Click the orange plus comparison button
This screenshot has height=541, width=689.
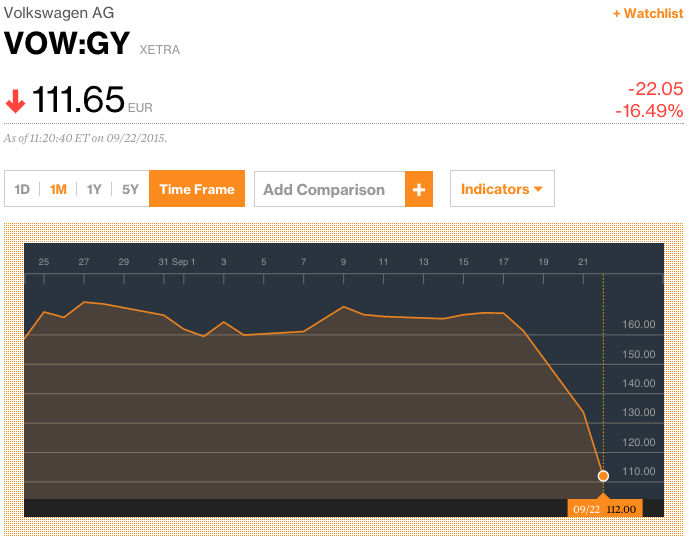[418, 189]
